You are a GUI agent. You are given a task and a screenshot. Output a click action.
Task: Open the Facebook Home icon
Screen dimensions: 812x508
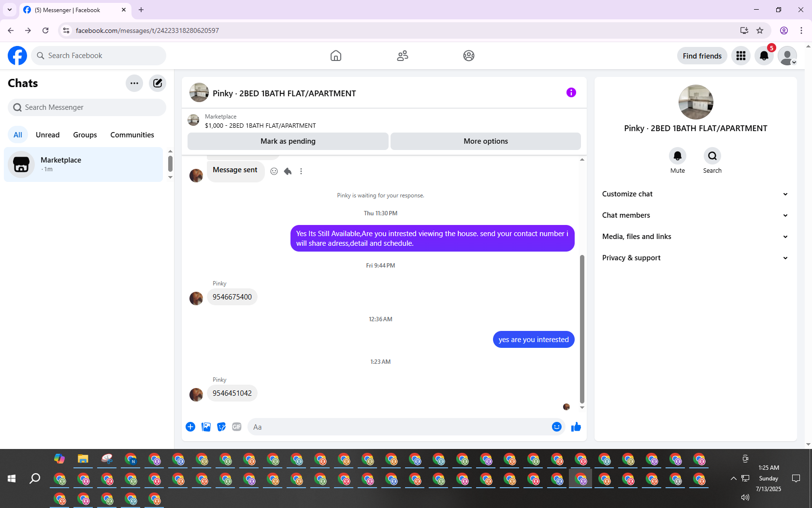tap(336, 56)
